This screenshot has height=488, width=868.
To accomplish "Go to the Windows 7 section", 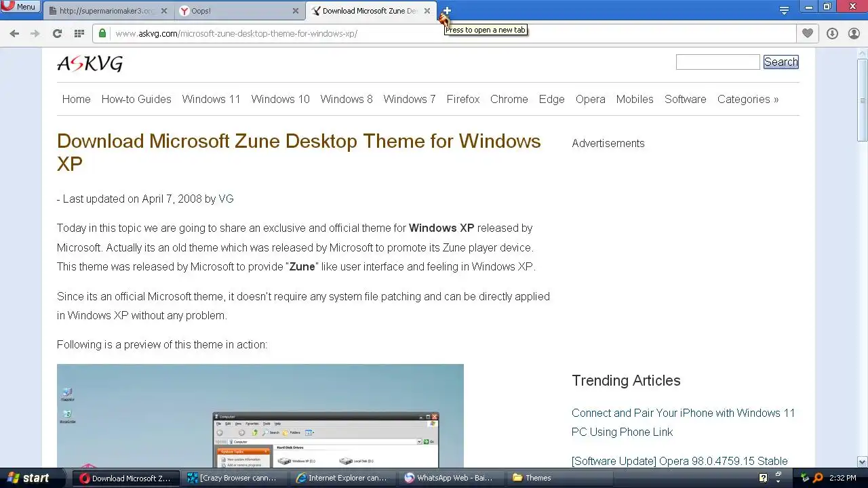I will click(x=410, y=99).
